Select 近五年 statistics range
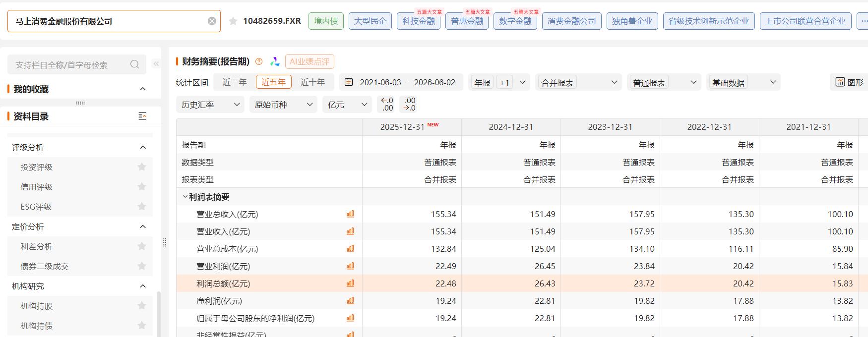 [274, 82]
